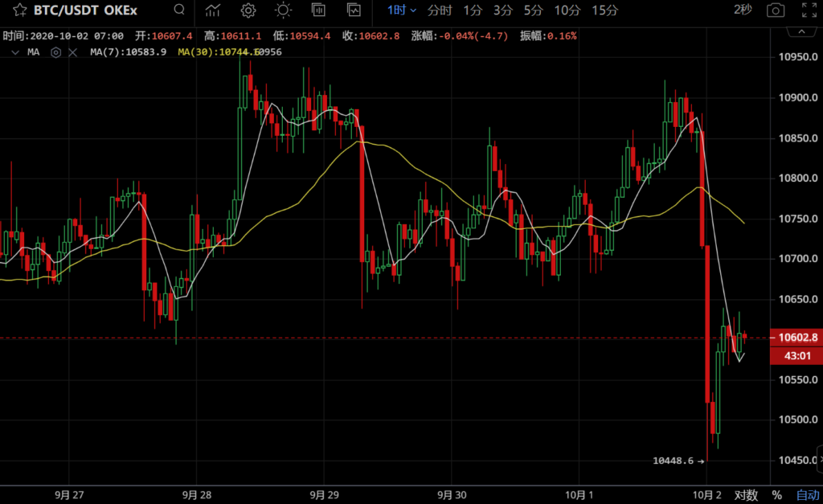This screenshot has height=504, width=823.
Task: Click the 涨幅 -0.04%(-4.7) readout
Action: 460,36
